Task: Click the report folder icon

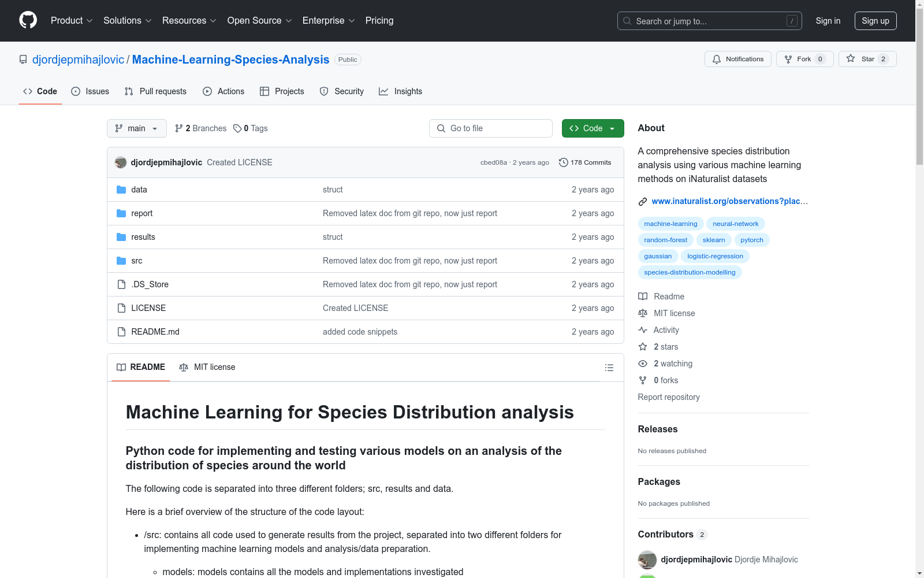Action: pyautogui.click(x=121, y=213)
